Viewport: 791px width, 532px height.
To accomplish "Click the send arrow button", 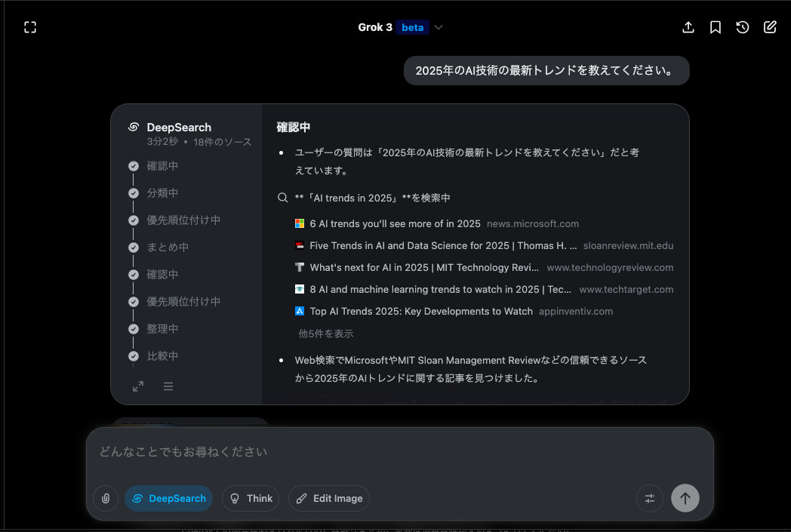I will pyautogui.click(x=685, y=498).
